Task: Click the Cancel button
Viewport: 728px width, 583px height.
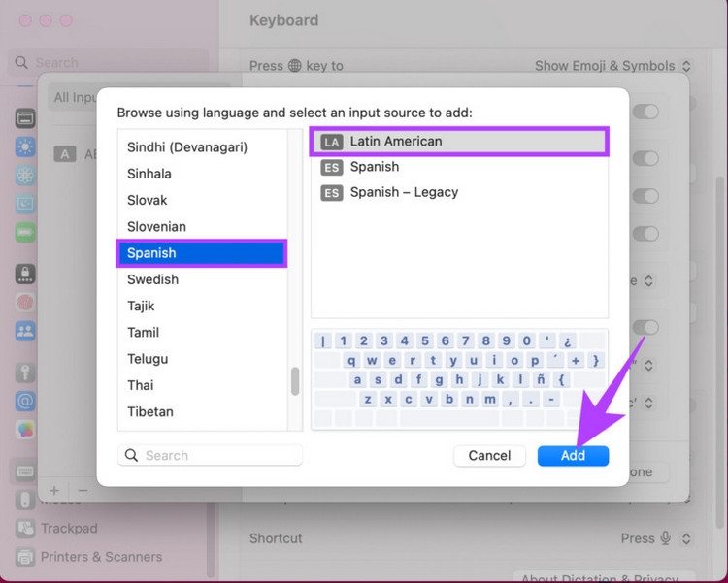Action: coord(489,456)
